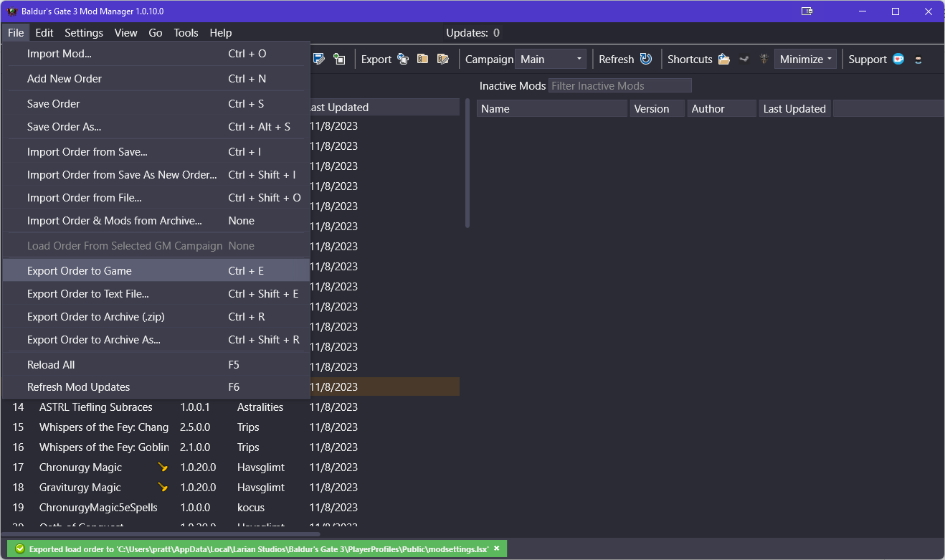
Task: Select Export Order to Archive As...
Action: (x=156, y=340)
